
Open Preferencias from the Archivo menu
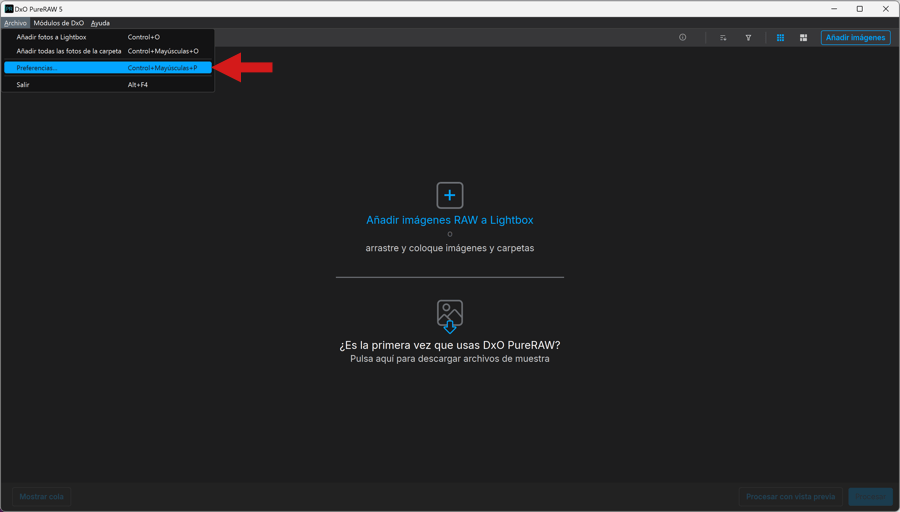tap(108, 68)
